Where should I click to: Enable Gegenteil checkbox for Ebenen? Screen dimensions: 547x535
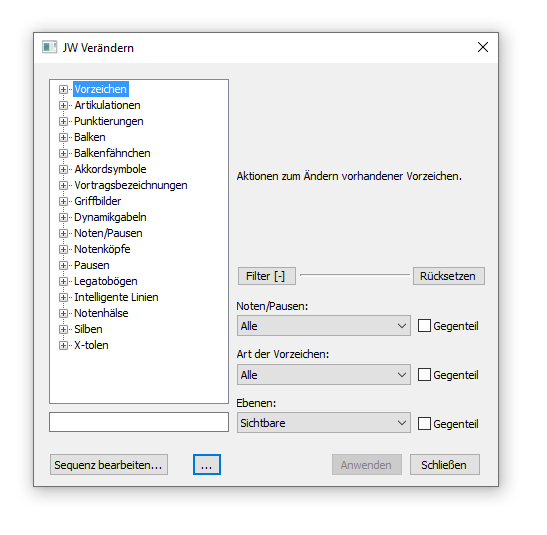click(x=424, y=423)
